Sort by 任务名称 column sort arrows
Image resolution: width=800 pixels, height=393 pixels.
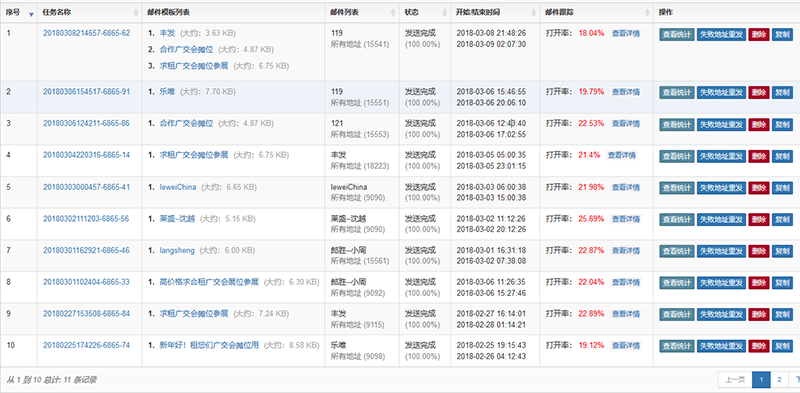pyautogui.click(x=136, y=13)
